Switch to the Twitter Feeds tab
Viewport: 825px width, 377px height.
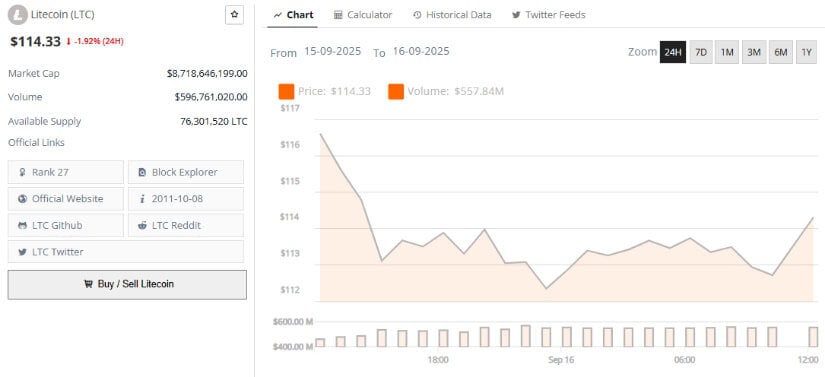[548, 15]
